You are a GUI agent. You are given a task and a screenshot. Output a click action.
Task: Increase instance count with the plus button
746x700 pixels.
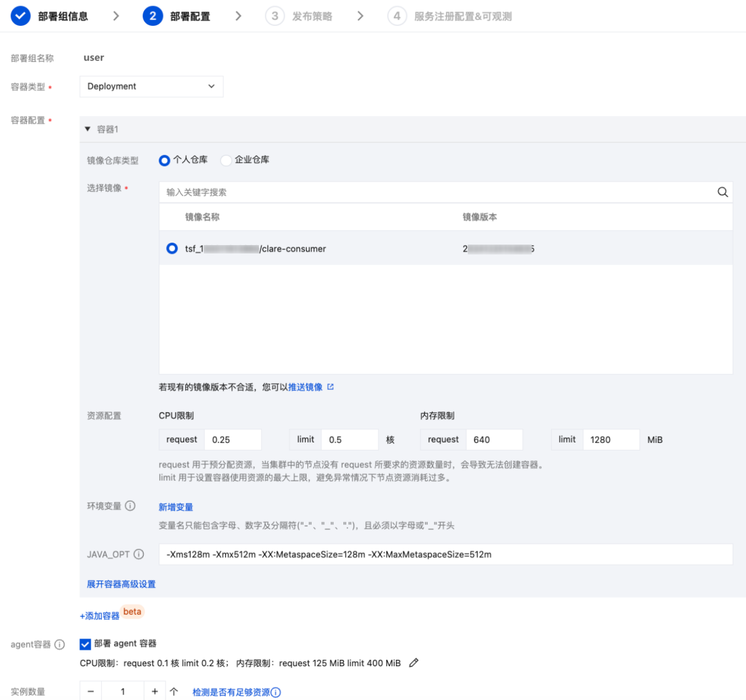pos(155,691)
